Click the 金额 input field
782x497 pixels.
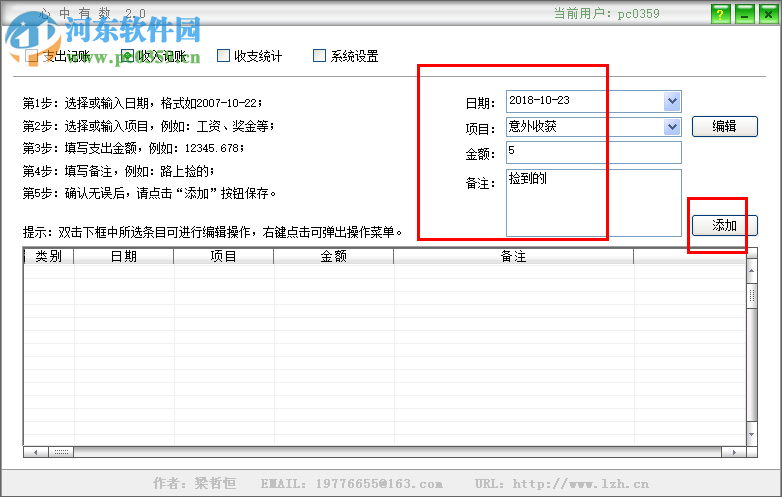[593, 153]
